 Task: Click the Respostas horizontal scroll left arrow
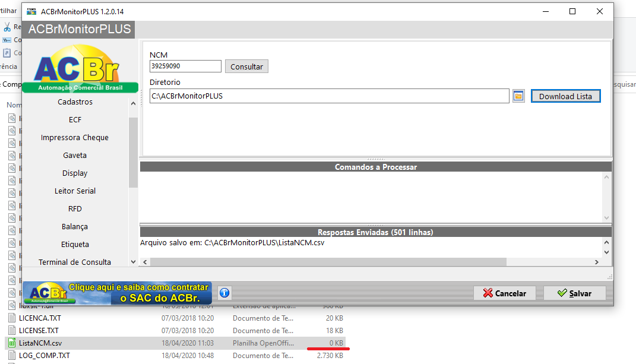(145, 262)
